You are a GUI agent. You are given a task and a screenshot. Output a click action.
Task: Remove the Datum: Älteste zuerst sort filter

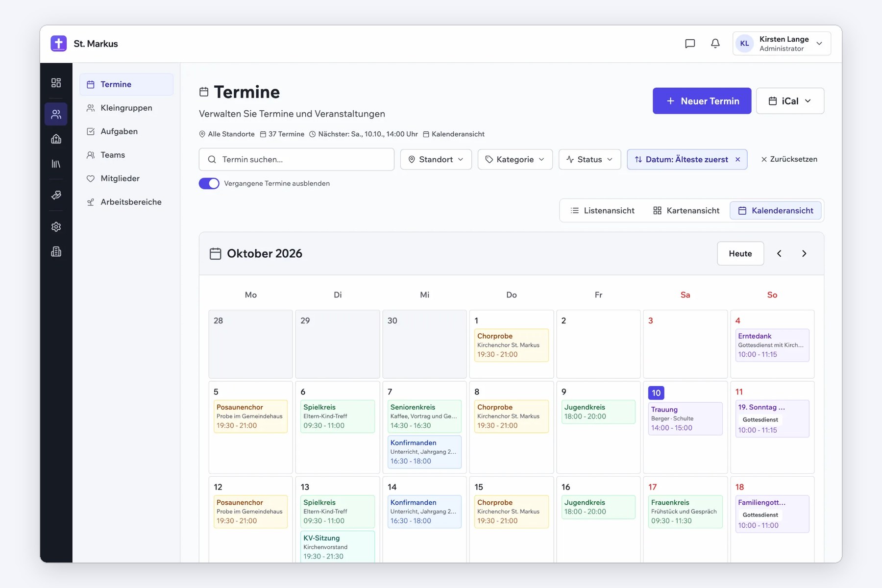click(738, 160)
